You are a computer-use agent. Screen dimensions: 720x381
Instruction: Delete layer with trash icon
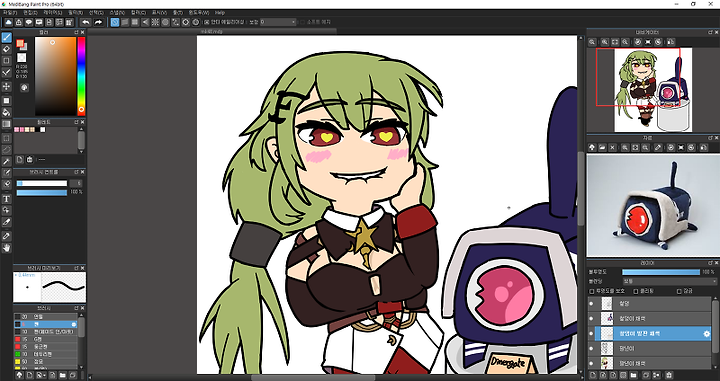click(x=669, y=375)
